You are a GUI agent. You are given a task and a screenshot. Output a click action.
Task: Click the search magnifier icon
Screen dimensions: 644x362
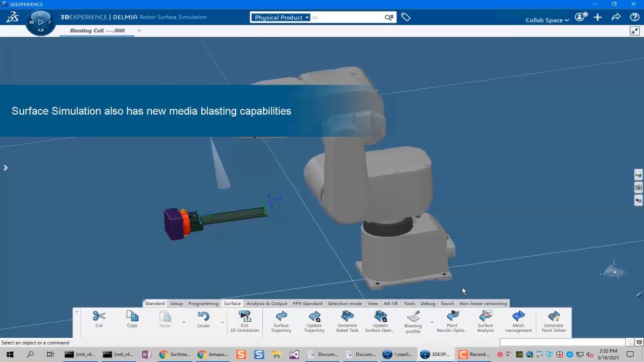(x=388, y=17)
